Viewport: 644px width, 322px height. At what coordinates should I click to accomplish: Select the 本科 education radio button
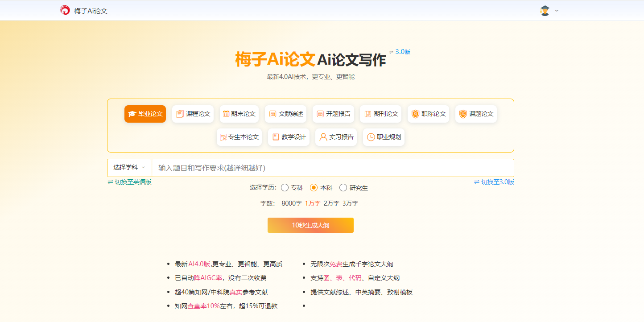tap(314, 188)
